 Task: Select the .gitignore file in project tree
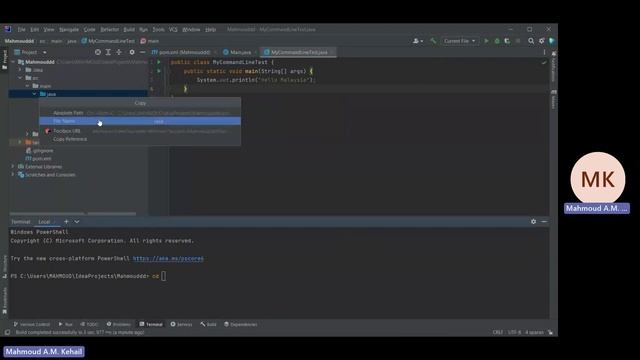40,151
